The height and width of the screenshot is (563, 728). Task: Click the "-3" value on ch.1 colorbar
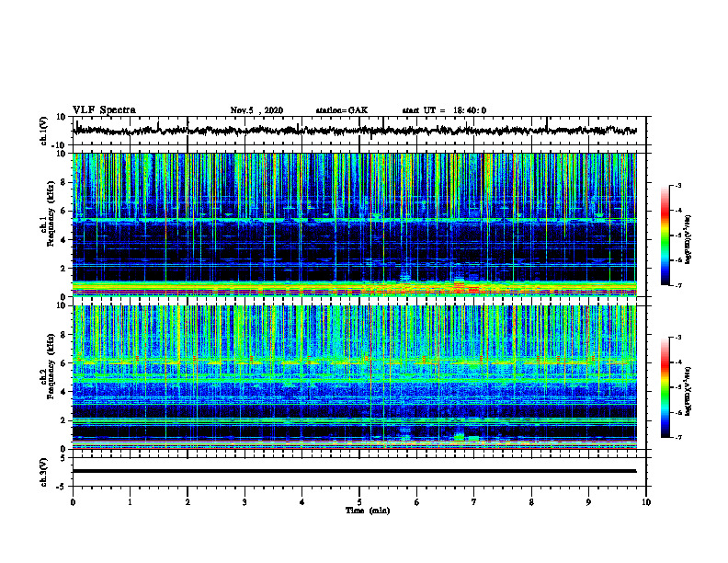pyautogui.click(x=677, y=185)
